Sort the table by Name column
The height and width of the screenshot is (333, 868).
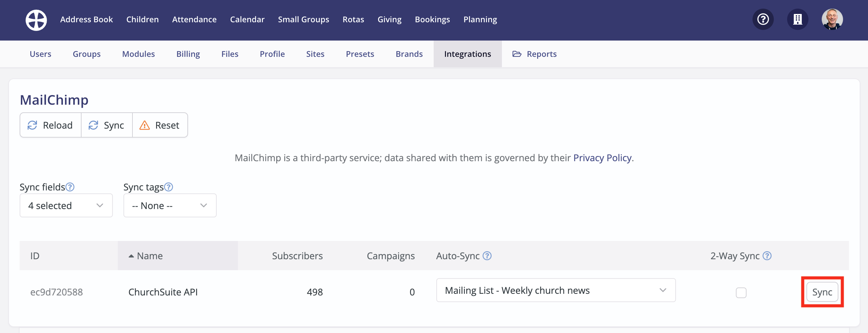(x=178, y=256)
